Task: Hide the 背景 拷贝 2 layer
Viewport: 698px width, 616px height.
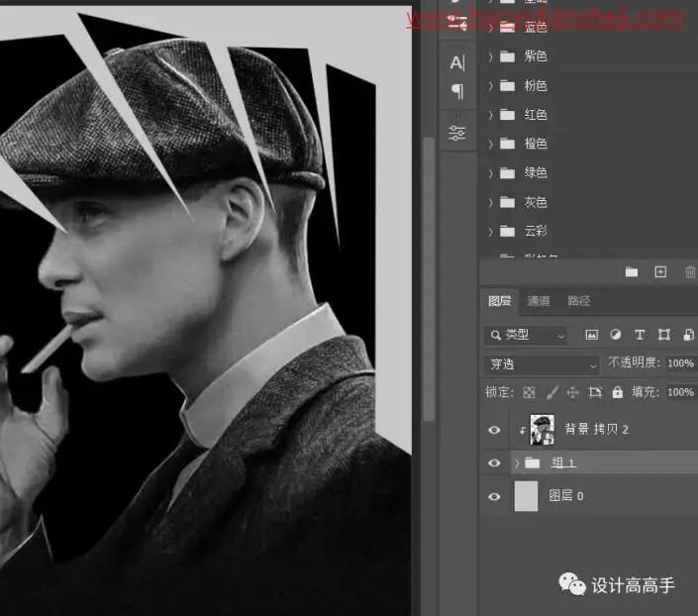Action: [x=494, y=430]
